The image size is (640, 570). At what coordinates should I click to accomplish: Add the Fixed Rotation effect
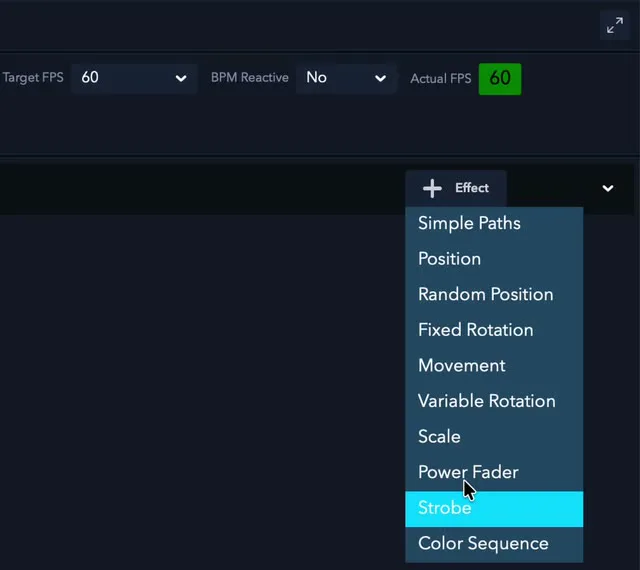(x=494, y=330)
